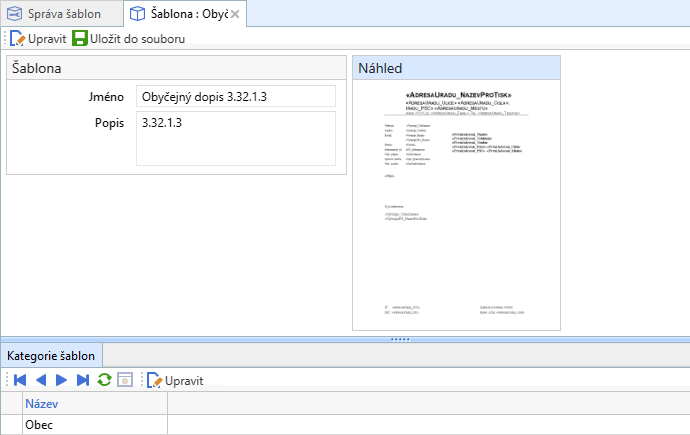The width and height of the screenshot is (690, 435).
Task: Go to previous record in category navigator
Action: pos(41,380)
